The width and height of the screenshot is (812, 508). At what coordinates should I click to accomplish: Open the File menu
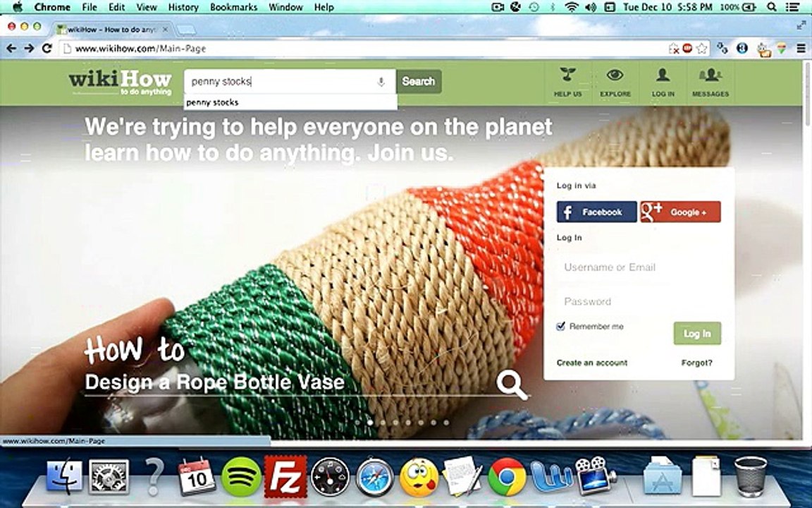click(90, 7)
